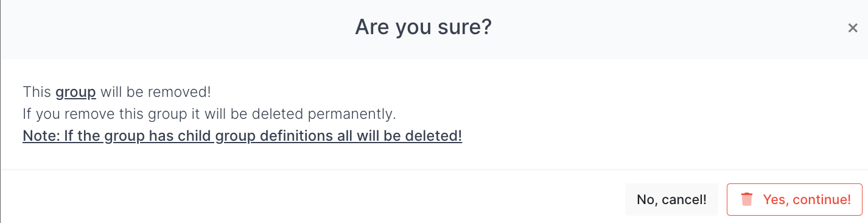This screenshot has height=223, width=868.
Task: Select the underlined Note warning line
Action: pos(242,135)
